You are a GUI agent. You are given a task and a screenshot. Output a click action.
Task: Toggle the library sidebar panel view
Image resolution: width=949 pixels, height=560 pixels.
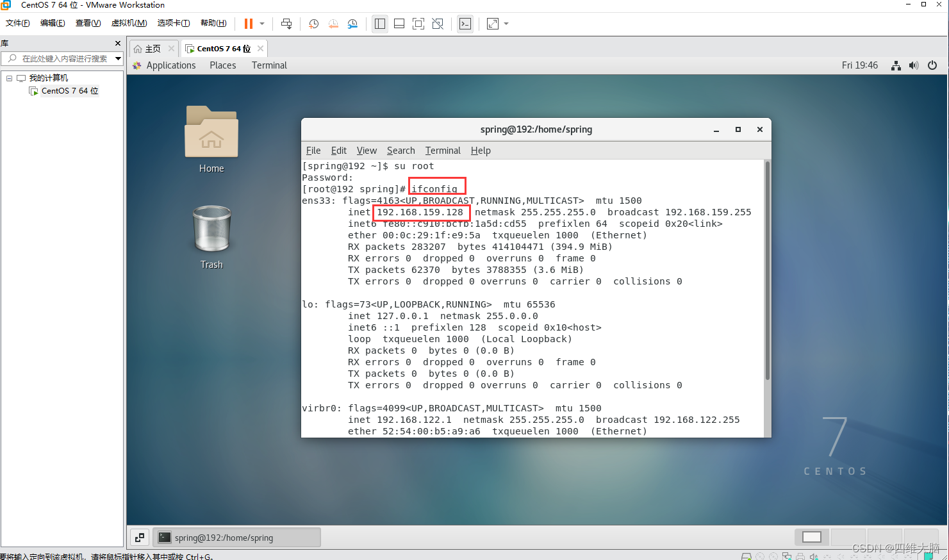tap(380, 24)
